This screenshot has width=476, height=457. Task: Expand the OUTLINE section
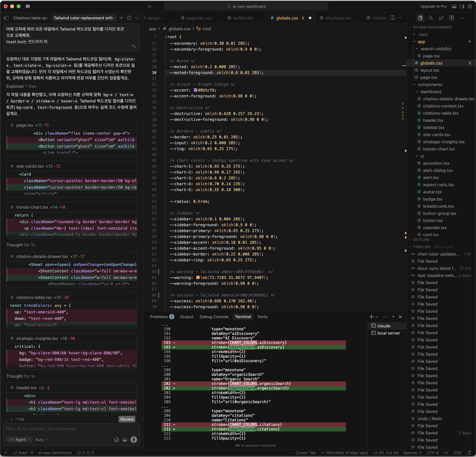(421, 239)
